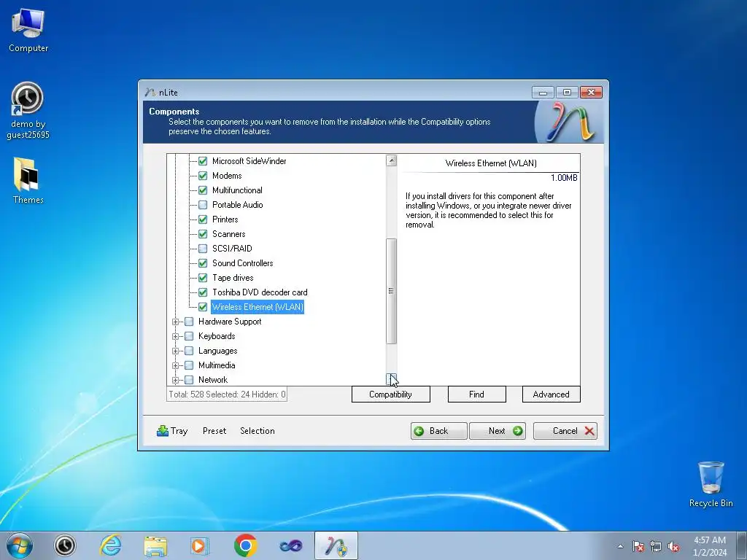This screenshot has width=747, height=560.
Task: Uncheck Multifunctional checkbox
Action: click(x=203, y=190)
